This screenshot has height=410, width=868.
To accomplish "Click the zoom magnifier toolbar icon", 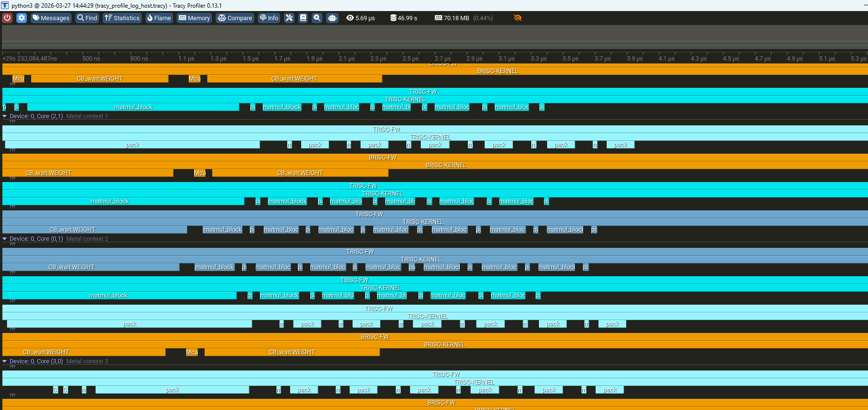I will [x=317, y=18].
